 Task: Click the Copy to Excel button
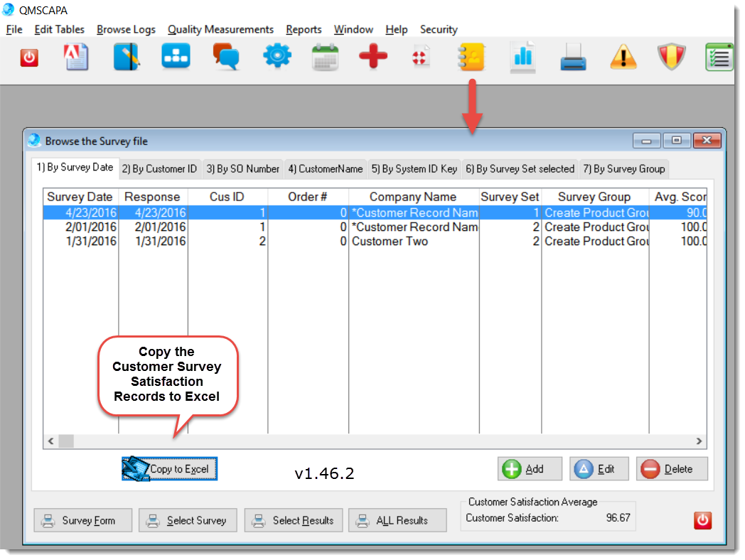pyautogui.click(x=169, y=468)
